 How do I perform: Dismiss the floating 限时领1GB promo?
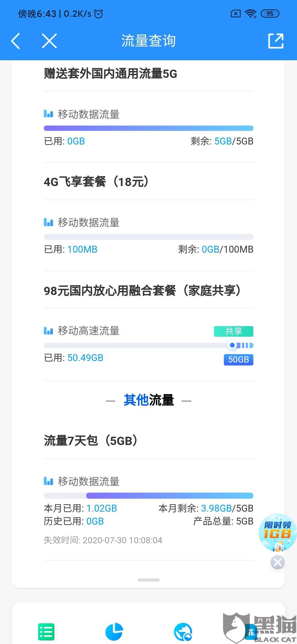click(277, 563)
